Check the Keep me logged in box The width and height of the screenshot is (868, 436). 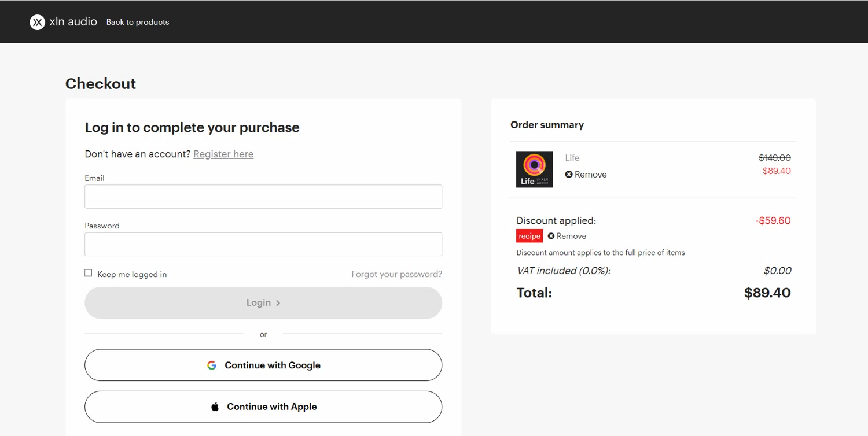[x=89, y=273]
